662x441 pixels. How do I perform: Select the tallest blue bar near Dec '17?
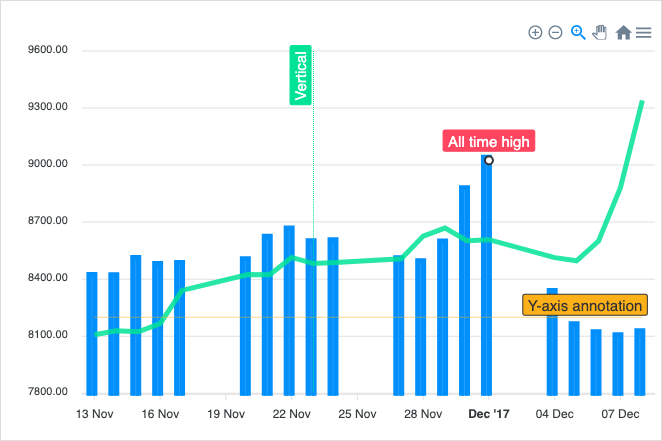[486, 280]
